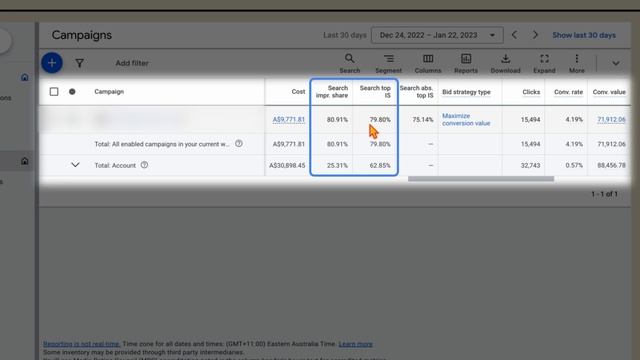640x360 pixels.
Task: Open Reporting is not real-time link
Action: [82, 344]
